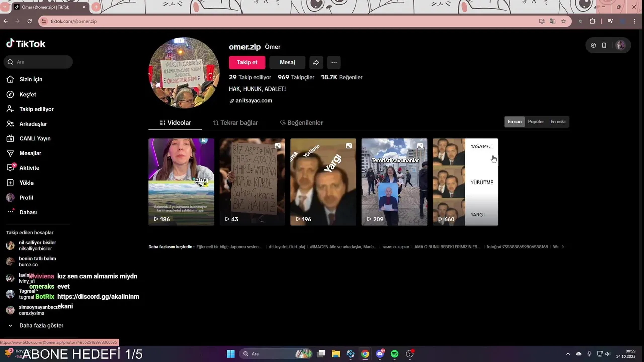Screen dimensions: 644x362
Task: Open the taskbar volume icon
Action: [x=607, y=354]
